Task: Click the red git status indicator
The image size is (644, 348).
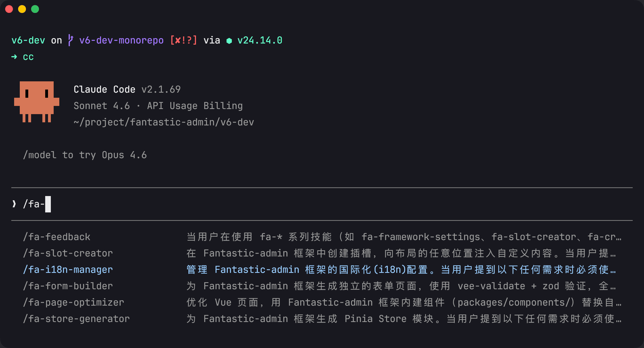Action: pyautogui.click(x=183, y=40)
